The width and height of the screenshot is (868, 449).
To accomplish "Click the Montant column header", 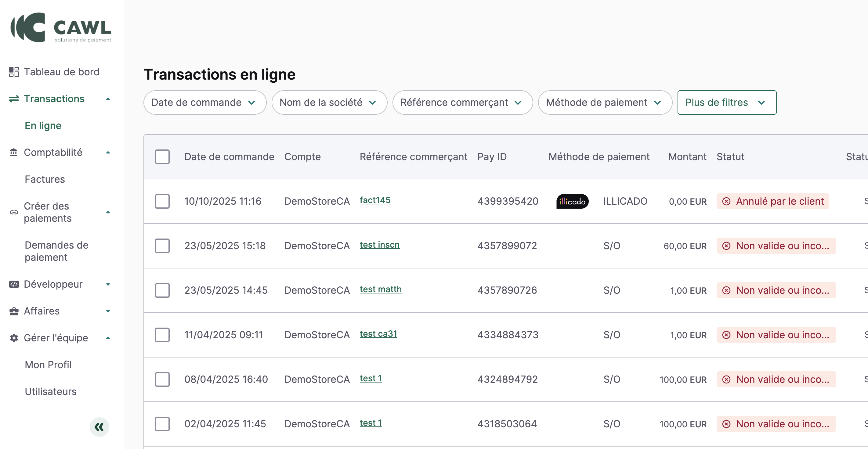I will click(x=687, y=156).
